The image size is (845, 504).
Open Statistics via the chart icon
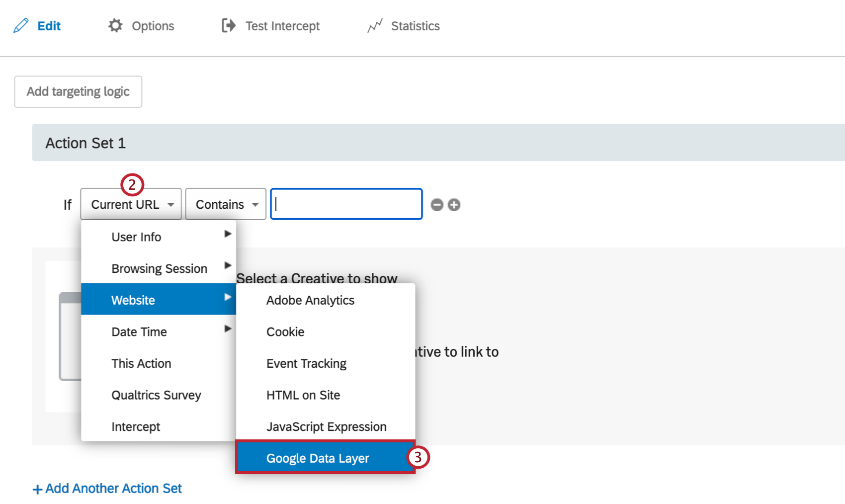[x=374, y=25]
